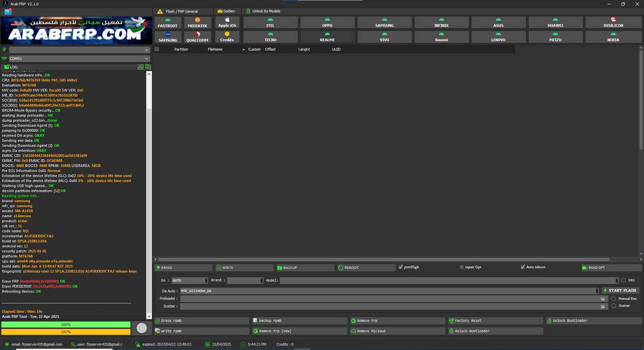The image size is (644, 350).
Task: Click the BACKUP button
Action: pyautogui.click(x=305, y=268)
